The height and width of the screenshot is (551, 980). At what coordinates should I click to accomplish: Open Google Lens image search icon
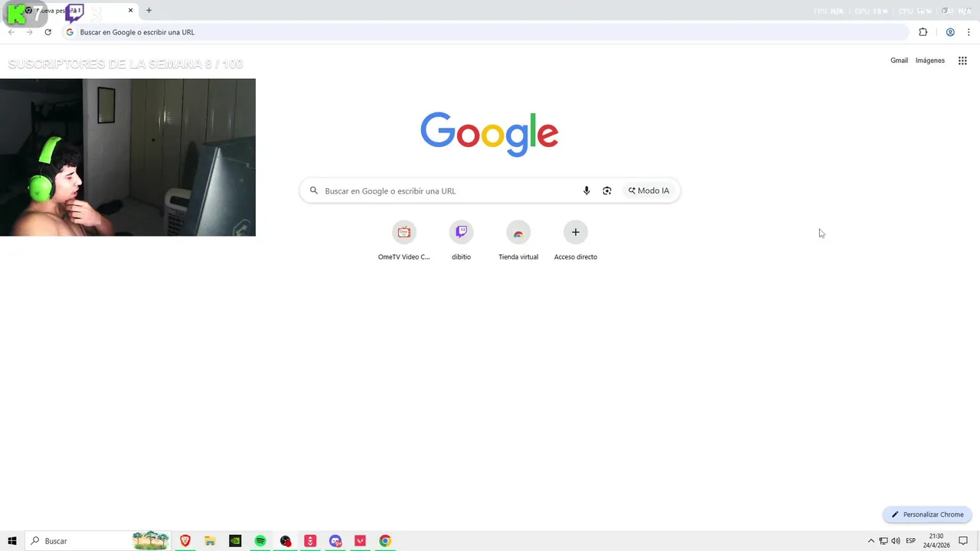[x=607, y=191]
